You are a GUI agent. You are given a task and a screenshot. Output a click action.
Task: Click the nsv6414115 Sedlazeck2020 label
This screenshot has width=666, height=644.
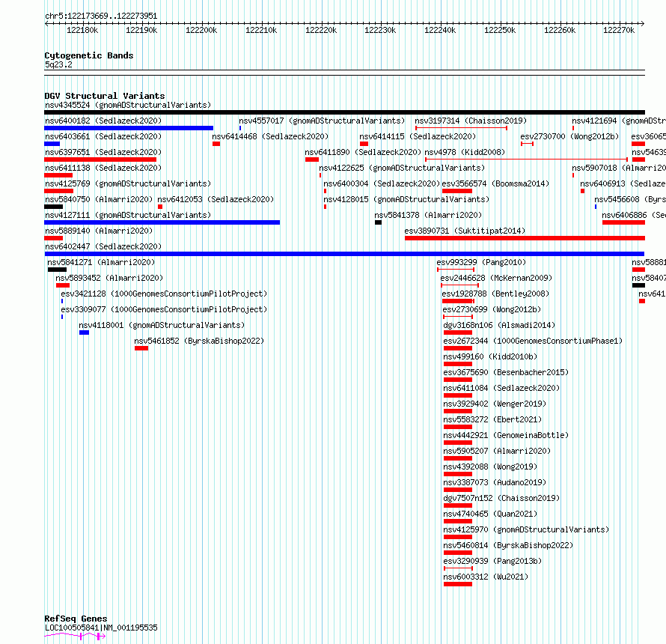coord(418,136)
